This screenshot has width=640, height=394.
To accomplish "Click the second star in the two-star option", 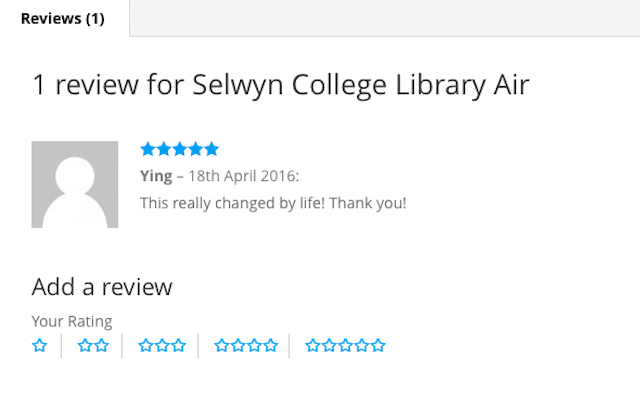I will [x=102, y=346].
